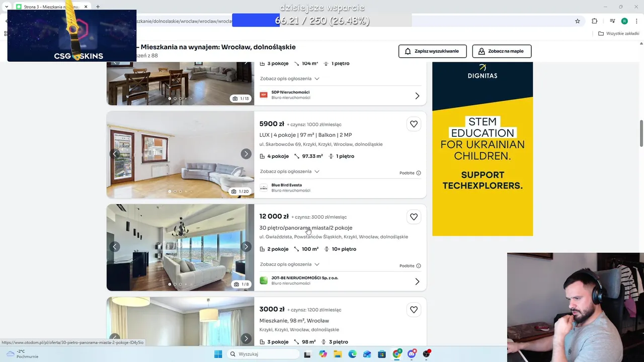The height and width of the screenshot is (362, 644).
Task: Click Mieszkania na wynajem: Wrocław heading
Action: click(x=218, y=47)
